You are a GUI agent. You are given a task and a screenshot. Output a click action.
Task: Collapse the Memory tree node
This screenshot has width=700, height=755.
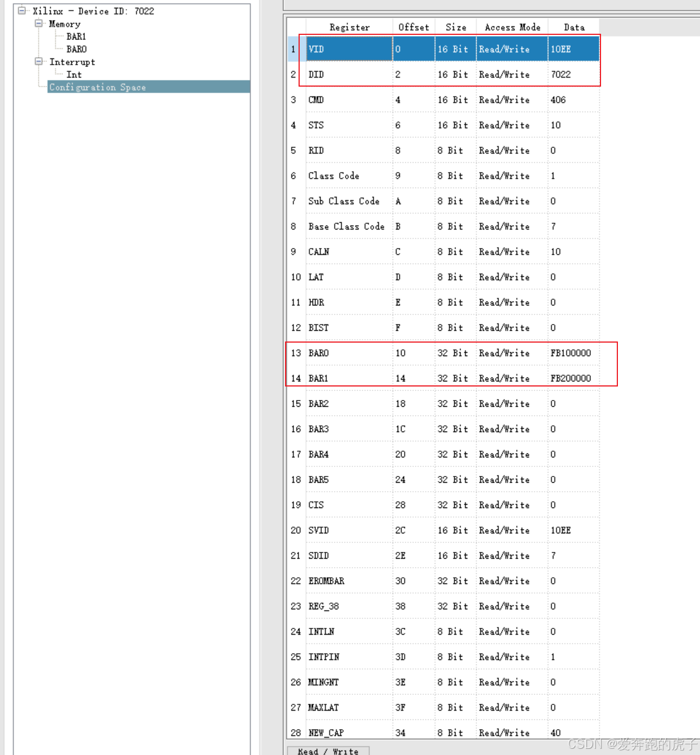[x=39, y=24]
